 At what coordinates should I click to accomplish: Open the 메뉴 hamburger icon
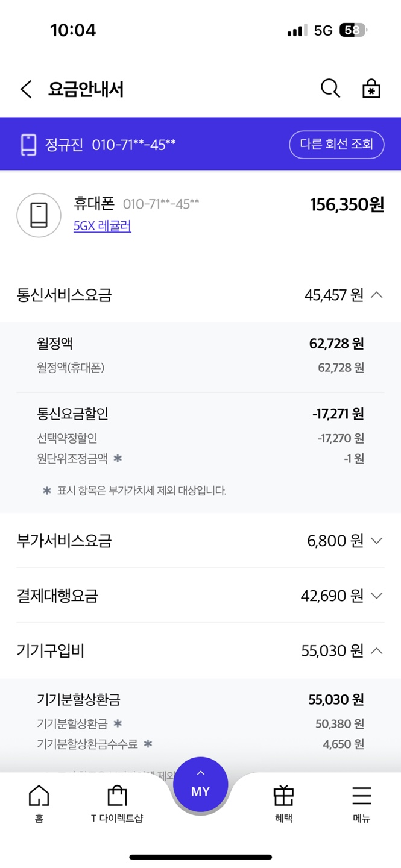[x=361, y=796]
